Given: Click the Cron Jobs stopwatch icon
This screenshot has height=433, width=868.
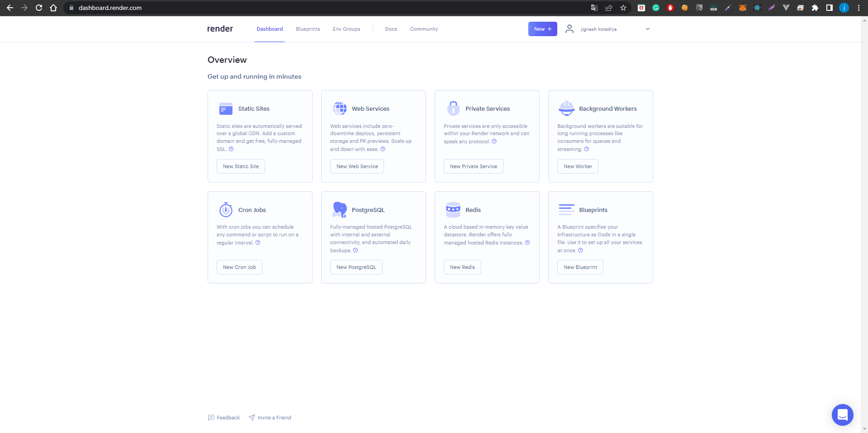Looking at the screenshot, I should coord(226,210).
